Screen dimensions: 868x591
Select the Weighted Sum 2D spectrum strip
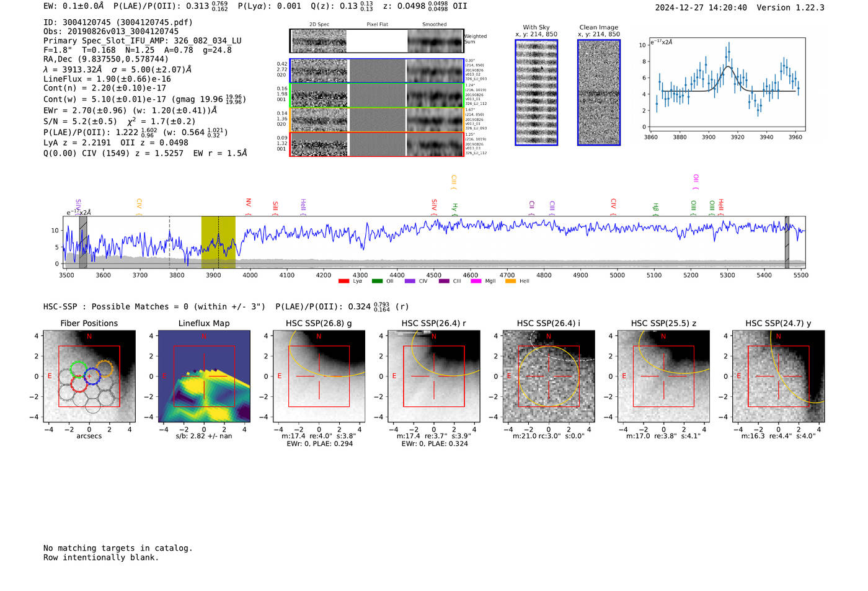pyautogui.click(x=377, y=41)
